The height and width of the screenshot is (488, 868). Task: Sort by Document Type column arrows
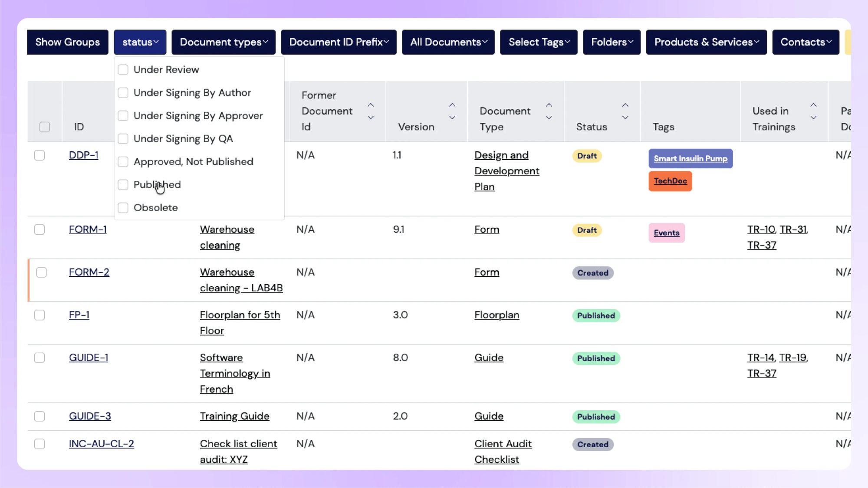click(x=549, y=111)
